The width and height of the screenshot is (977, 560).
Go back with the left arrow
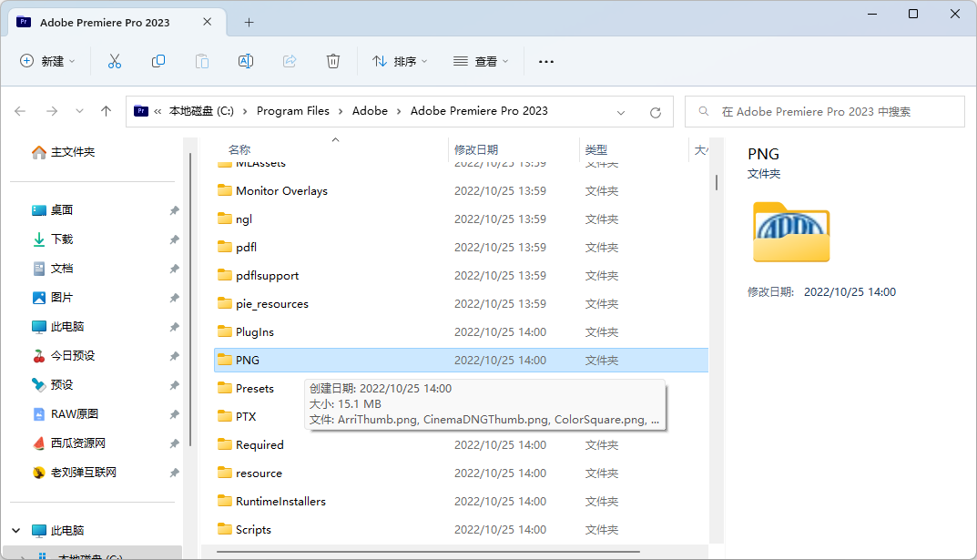(x=20, y=111)
